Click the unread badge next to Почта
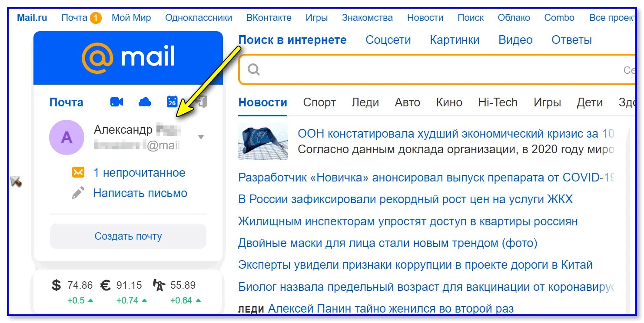Image resolution: width=644 pixels, height=323 pixels. pos(96,18)
